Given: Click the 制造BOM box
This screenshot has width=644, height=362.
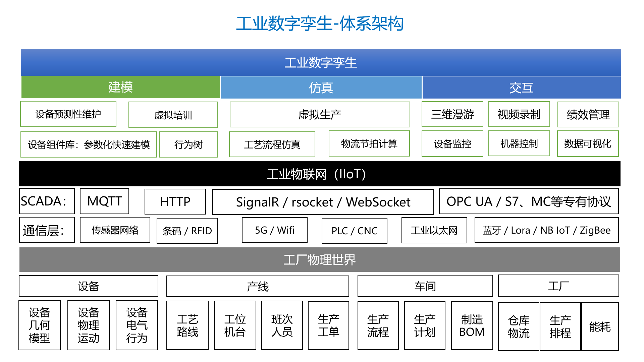Looking at the screenshot, I should [472, 325].
